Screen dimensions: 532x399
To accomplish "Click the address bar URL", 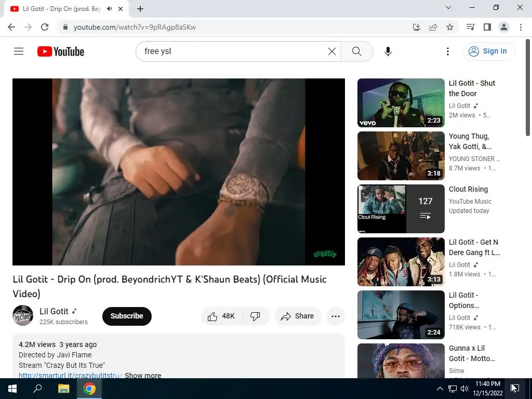I will pos(135,27).
